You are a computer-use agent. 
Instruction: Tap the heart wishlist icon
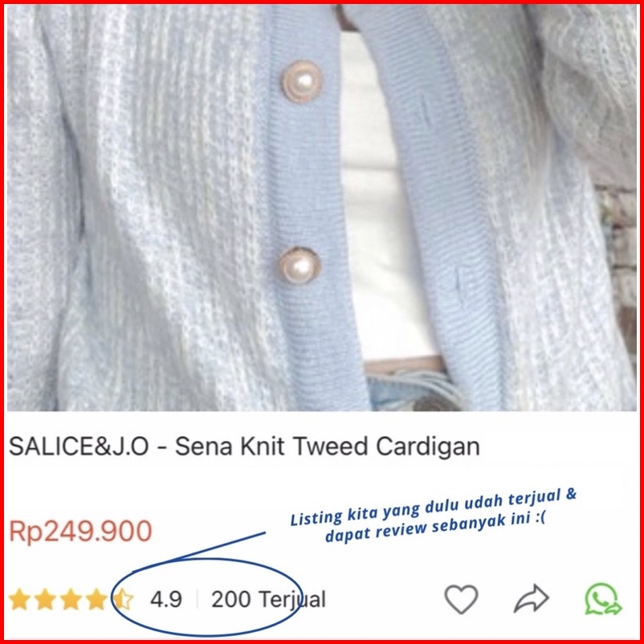[x=461, y=599]
